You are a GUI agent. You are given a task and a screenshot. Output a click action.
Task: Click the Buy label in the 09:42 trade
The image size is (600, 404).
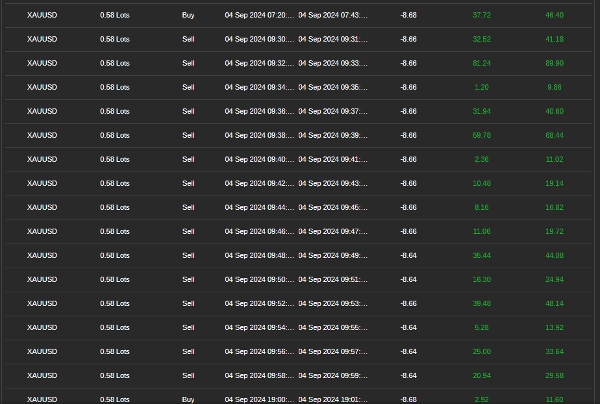(188, 183)
